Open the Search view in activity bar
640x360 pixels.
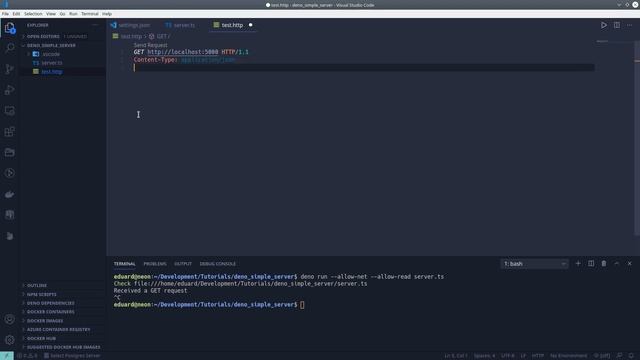point(9,48)
